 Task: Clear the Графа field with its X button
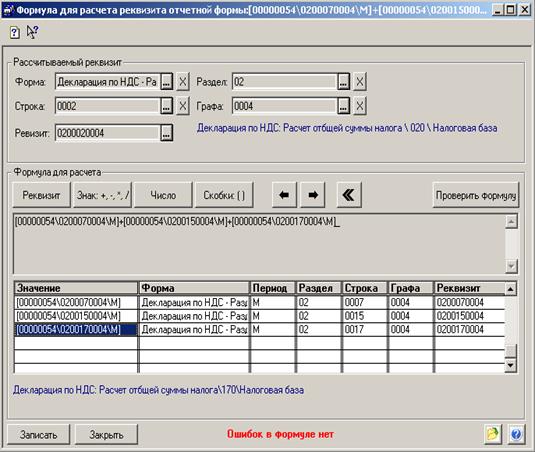pos(360,106)
